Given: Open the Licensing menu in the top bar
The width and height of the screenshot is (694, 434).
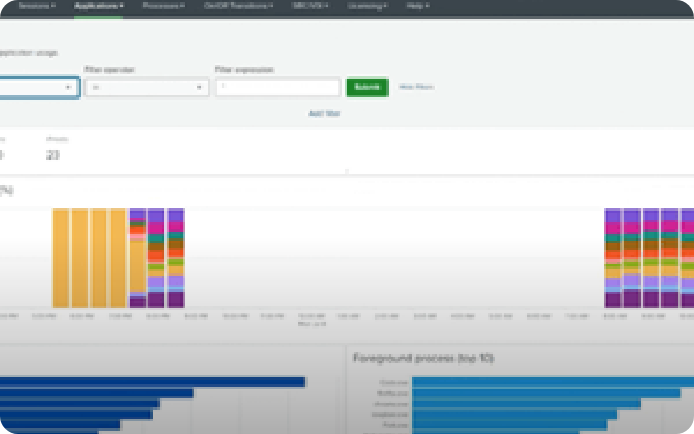Looking at the screenshot, I should 367,6.
